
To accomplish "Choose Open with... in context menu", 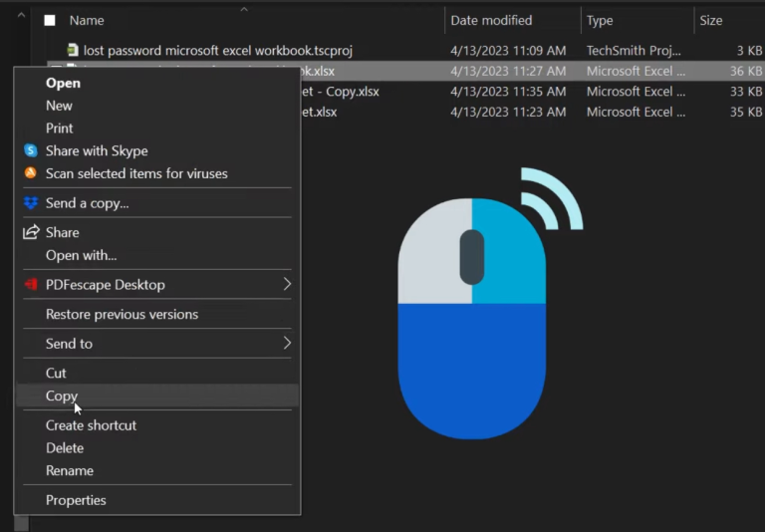I will pyautogui.click(x=81, y=255).
